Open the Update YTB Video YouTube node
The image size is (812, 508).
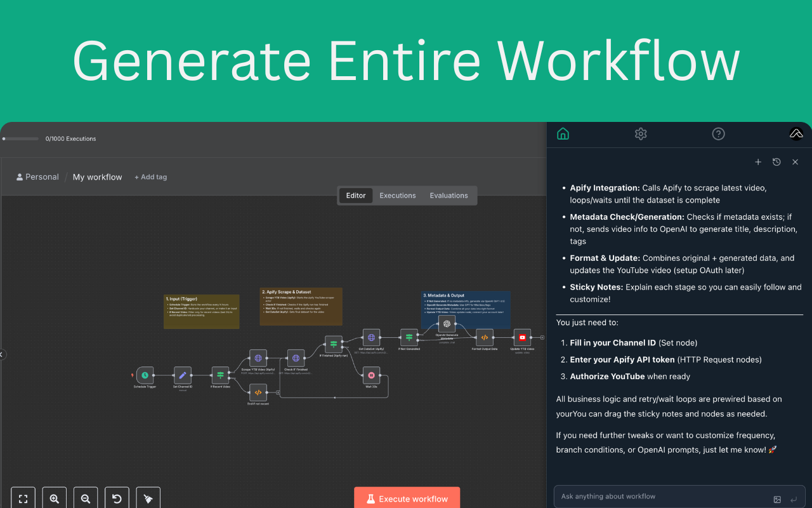pos(522,338)
